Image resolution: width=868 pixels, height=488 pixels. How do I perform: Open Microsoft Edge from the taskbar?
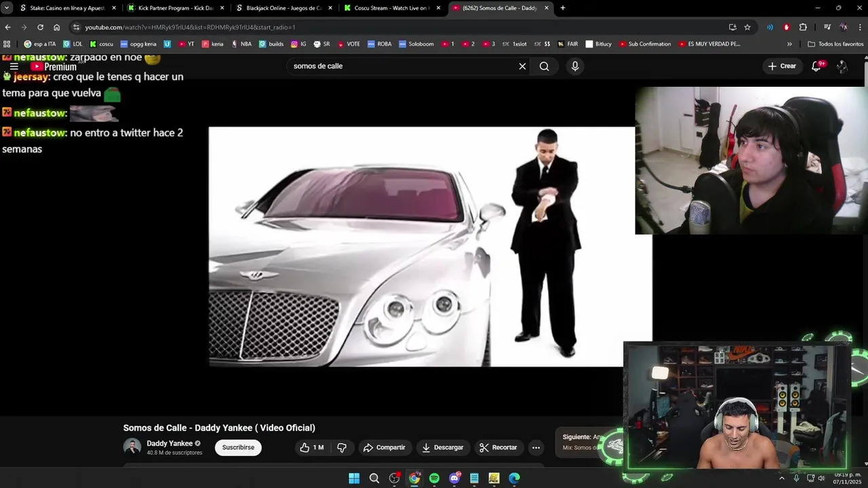coord(514,479)
